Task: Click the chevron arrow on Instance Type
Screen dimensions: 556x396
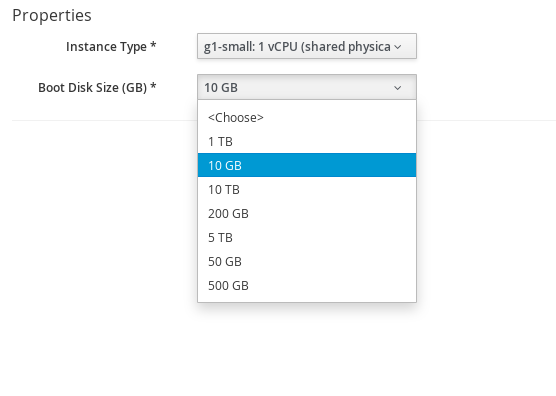Action: (398, 47)
